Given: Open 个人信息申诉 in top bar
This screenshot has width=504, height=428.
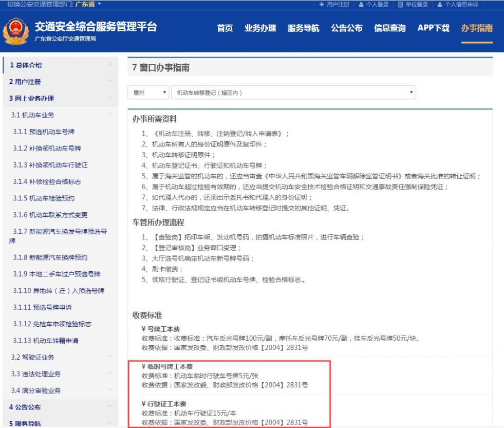Looking at the screenshot, I should 458,5.
